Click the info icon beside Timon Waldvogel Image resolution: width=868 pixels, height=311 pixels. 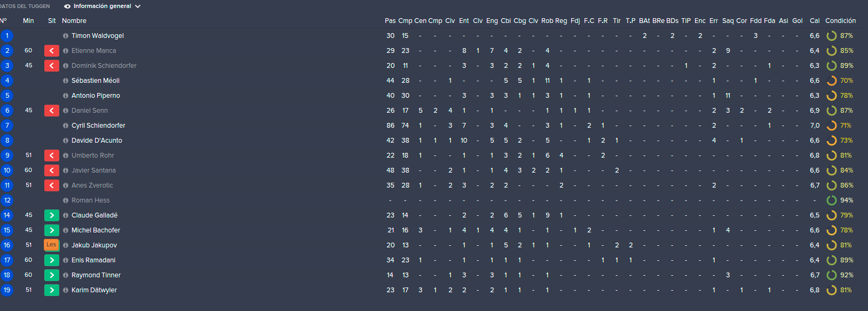66,36
